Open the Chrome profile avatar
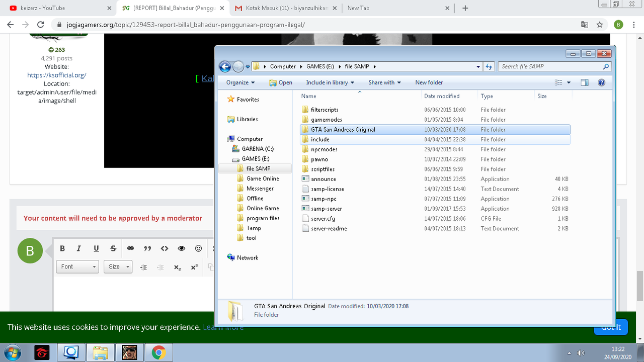 point(618,25)
